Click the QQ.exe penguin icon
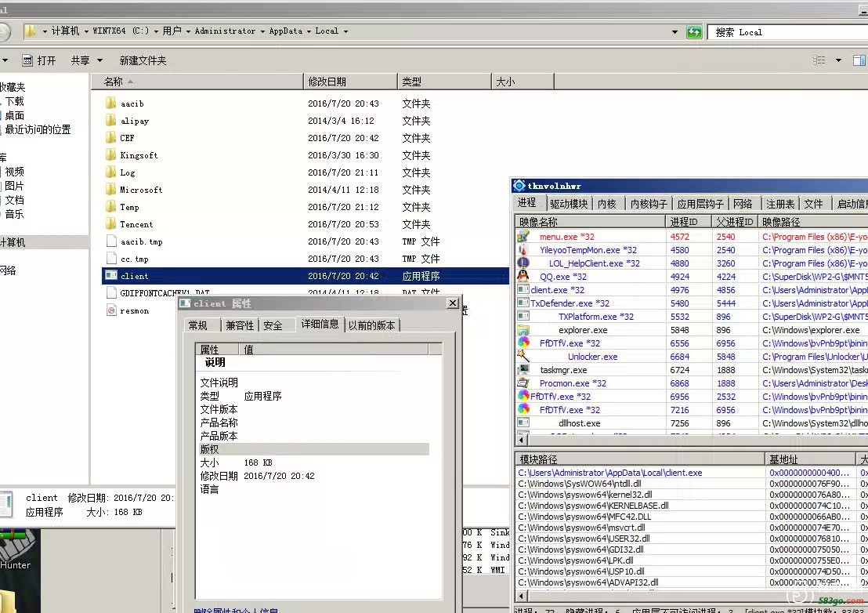Screen dimensions: 868x613 point(523,277)
